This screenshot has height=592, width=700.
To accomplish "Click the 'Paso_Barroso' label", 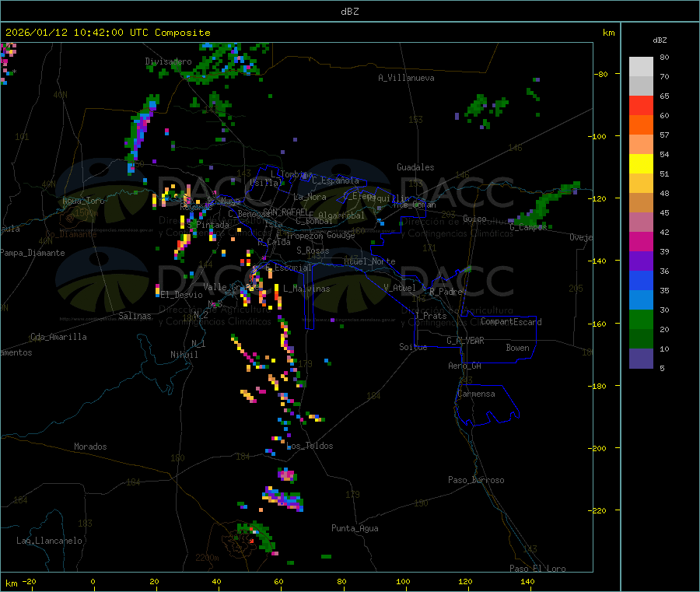I will coord(476,480).
